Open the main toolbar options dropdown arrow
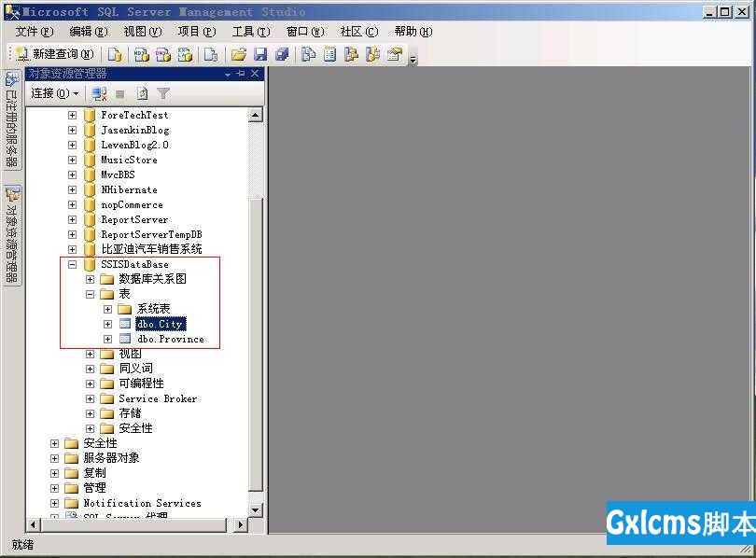 (x=413, y=59)
